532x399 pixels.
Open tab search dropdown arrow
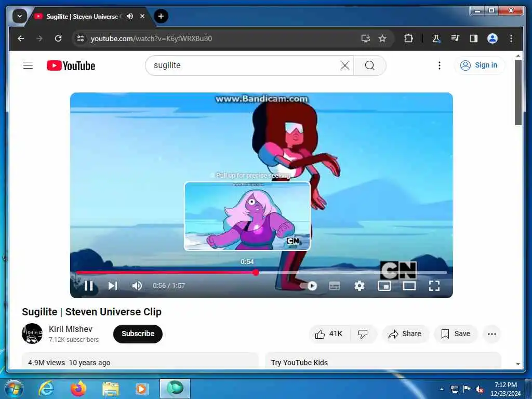[20, 16]
